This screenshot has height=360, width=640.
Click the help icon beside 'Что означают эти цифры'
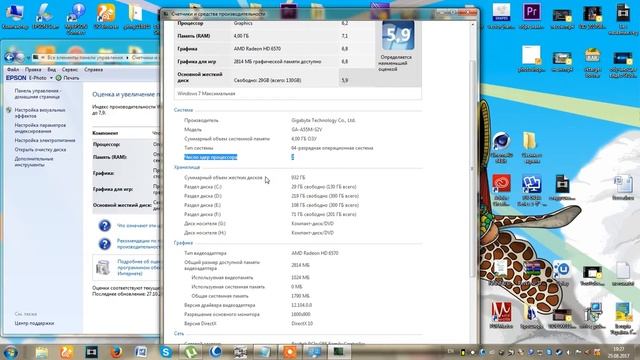click(x=104, y=225)
